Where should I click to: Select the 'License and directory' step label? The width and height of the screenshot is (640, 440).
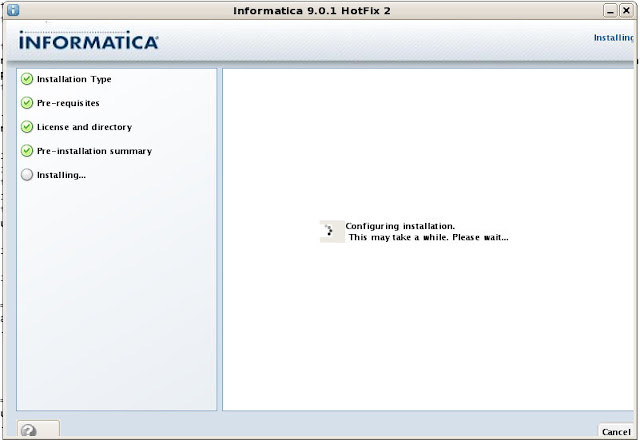(84, 127)
